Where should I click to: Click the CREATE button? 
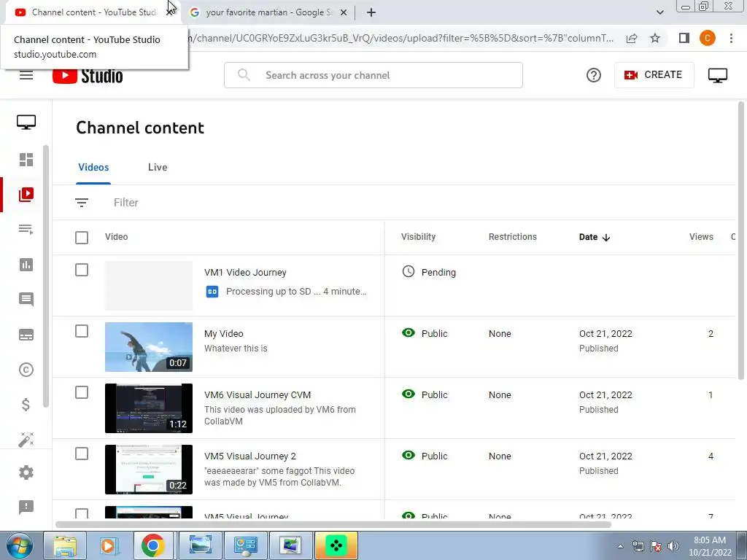[654, 75]
